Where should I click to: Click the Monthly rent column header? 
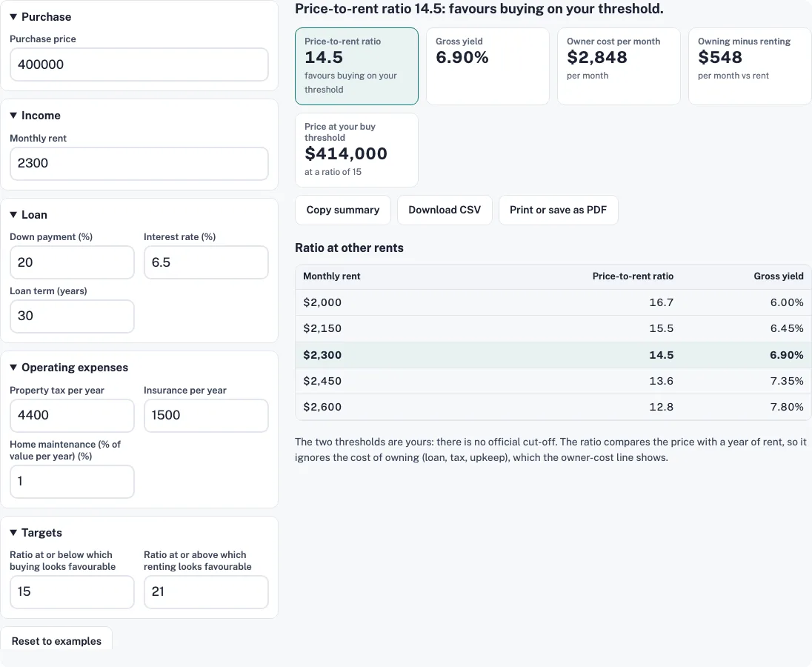point(331,276)
